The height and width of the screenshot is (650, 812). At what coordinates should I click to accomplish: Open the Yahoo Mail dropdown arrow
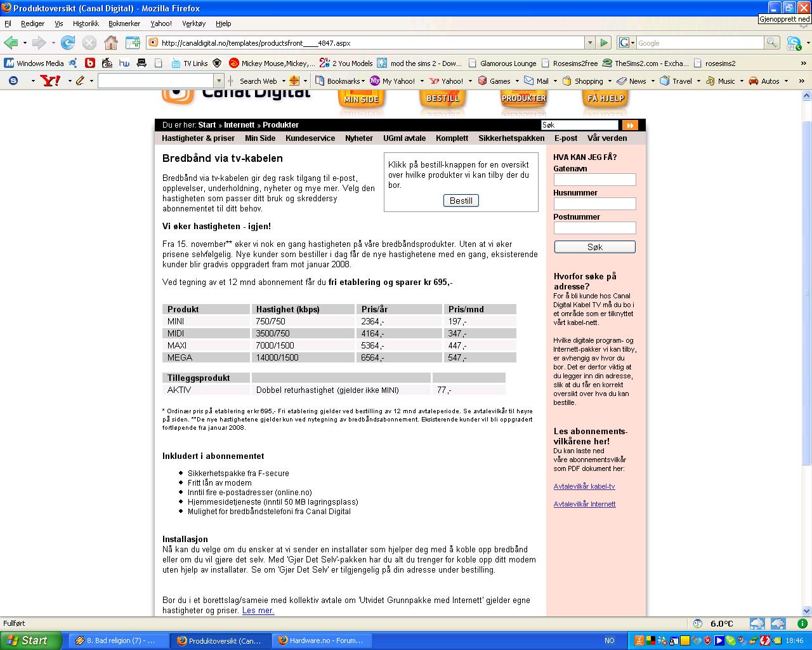554,81
